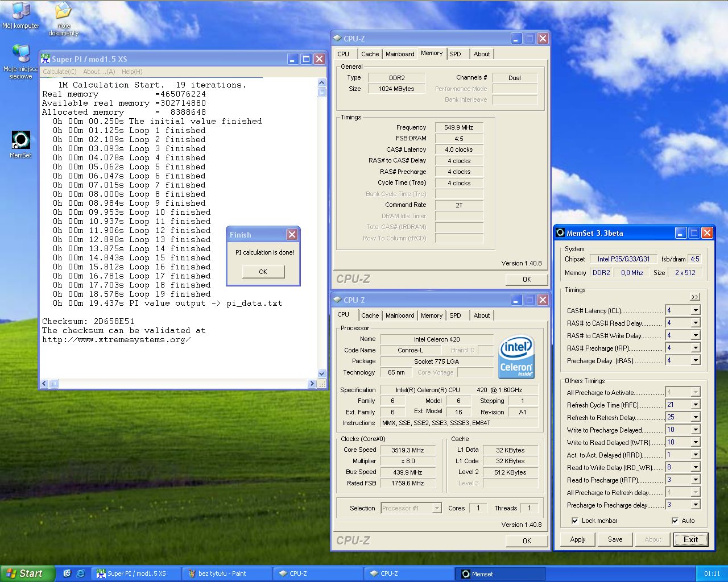The width and height of the screenshot is (728, 582).
Task: Open About tab in lower CPU-Z
Action: pos(482,315)
